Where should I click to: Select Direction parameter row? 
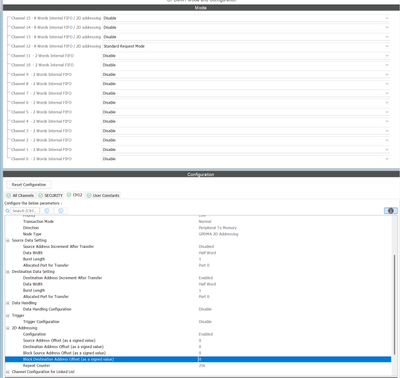click(x=198, y=228)
